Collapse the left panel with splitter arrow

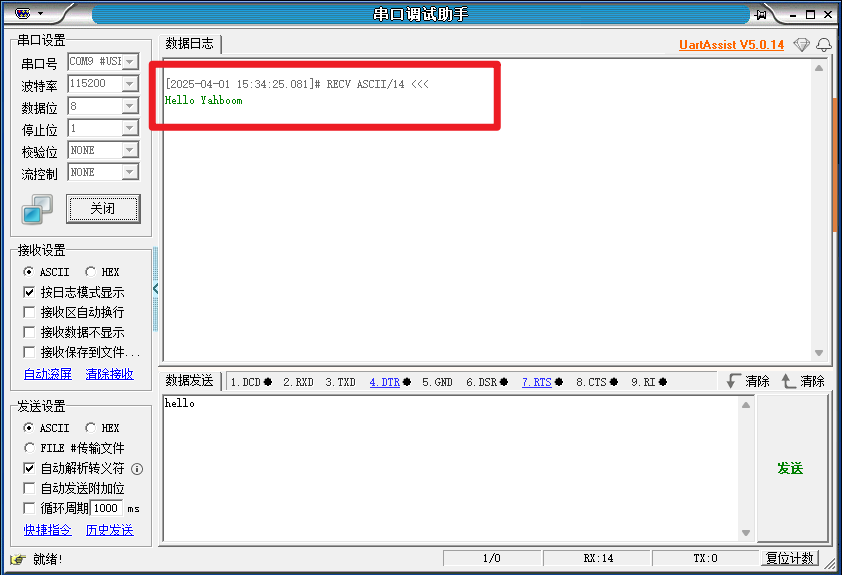pos(155,289)
